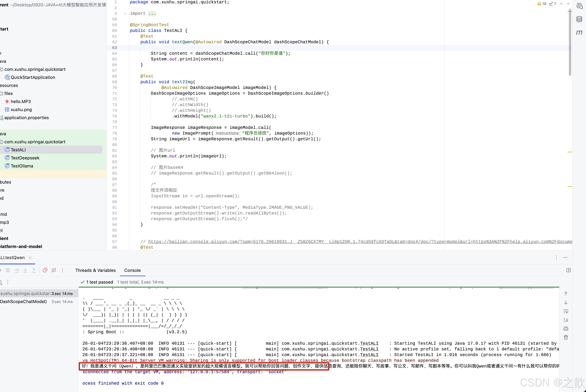
Task: Toggle Mute Breakpoints slashed-circle icon
Action: (x=54, y=270)
